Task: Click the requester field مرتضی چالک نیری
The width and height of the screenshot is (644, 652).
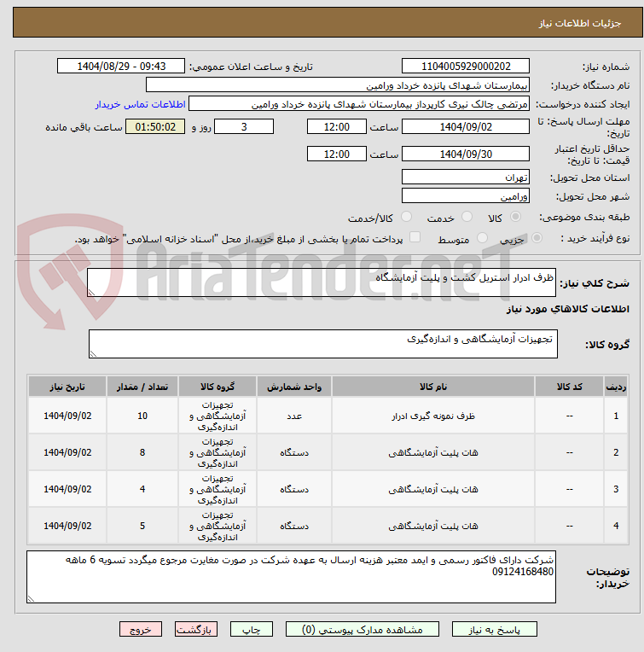Action: pos(359,104)
